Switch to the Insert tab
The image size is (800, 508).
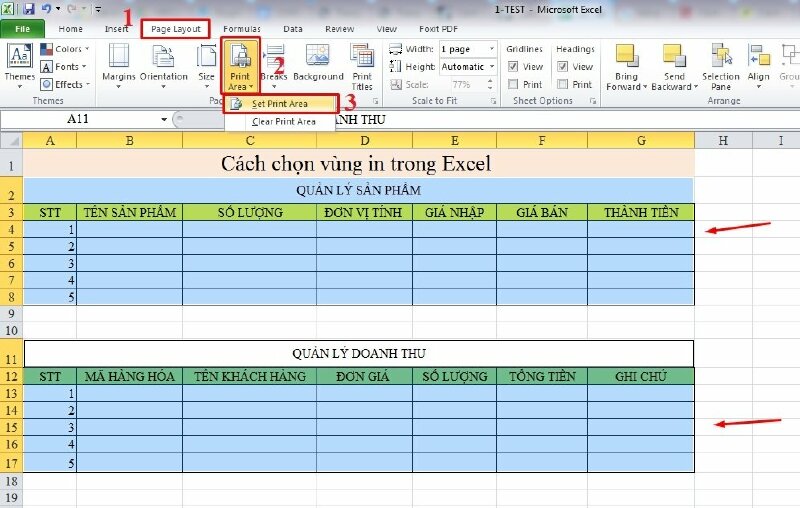coord(116,29)
